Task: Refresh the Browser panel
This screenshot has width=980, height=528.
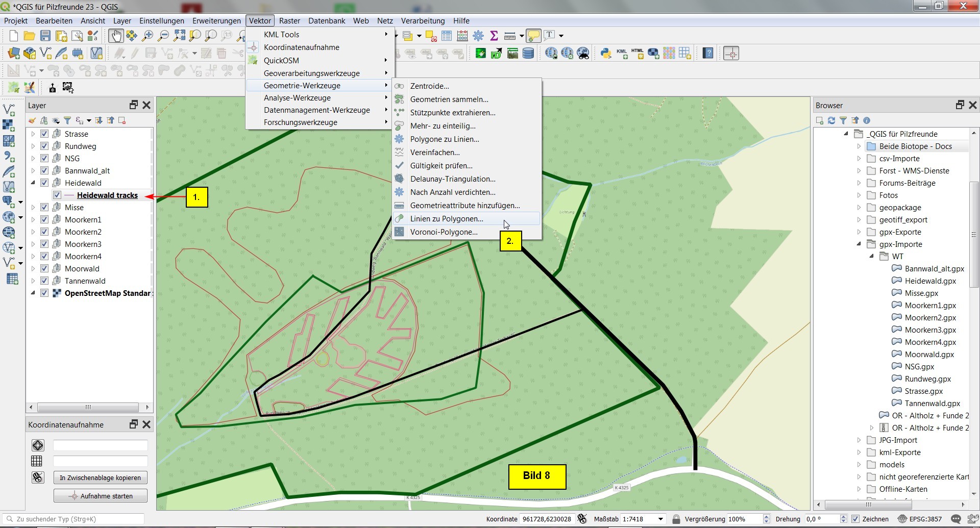Action: pos(831,121)
